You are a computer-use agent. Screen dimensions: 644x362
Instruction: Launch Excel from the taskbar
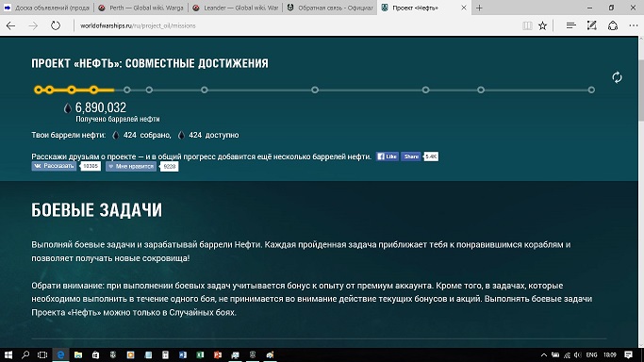(200, 355)
